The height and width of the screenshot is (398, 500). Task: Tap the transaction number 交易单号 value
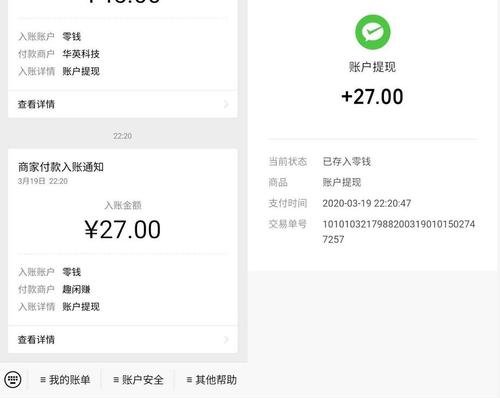398,232
